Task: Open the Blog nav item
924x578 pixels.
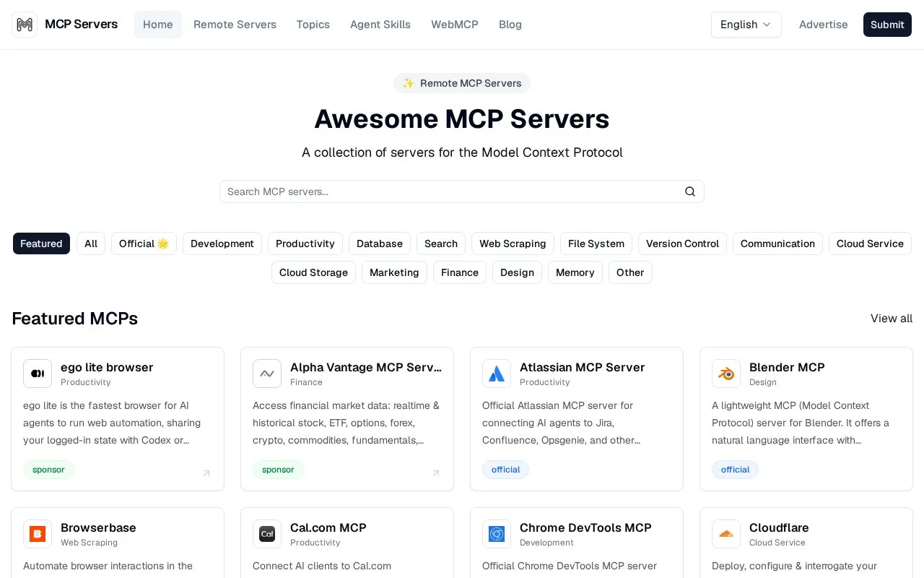Action: point(510,25)
